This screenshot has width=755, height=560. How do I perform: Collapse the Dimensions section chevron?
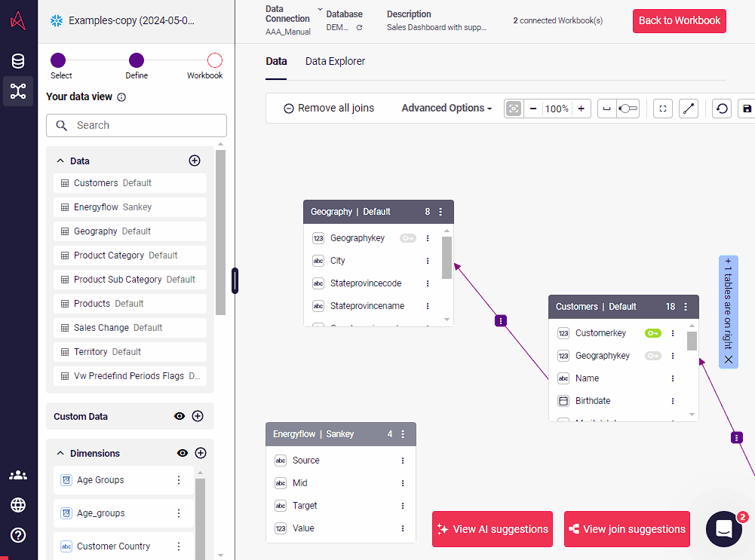pyautogui.click(x=60, y=453)
